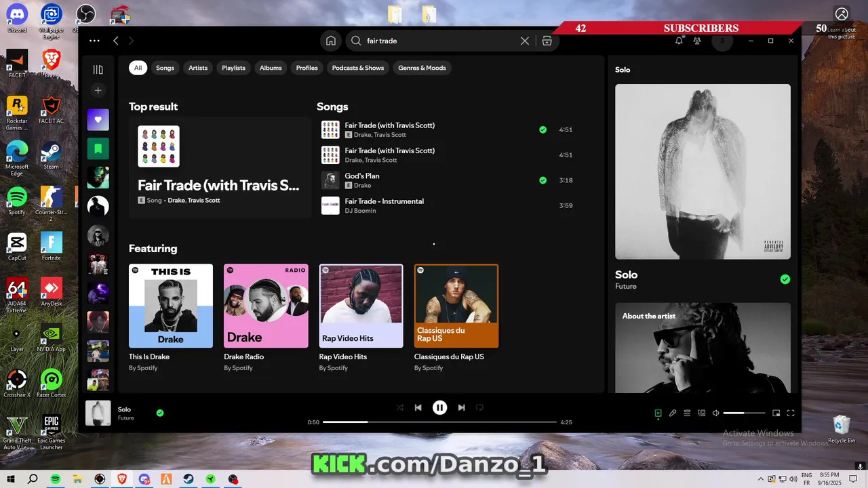Open Discord desktop shortcut
Screen dimensions: 868x488
coord(17,18)
